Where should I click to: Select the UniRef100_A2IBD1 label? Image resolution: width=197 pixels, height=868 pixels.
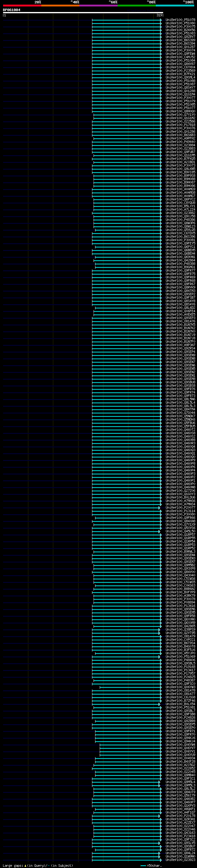coord(180,162)
